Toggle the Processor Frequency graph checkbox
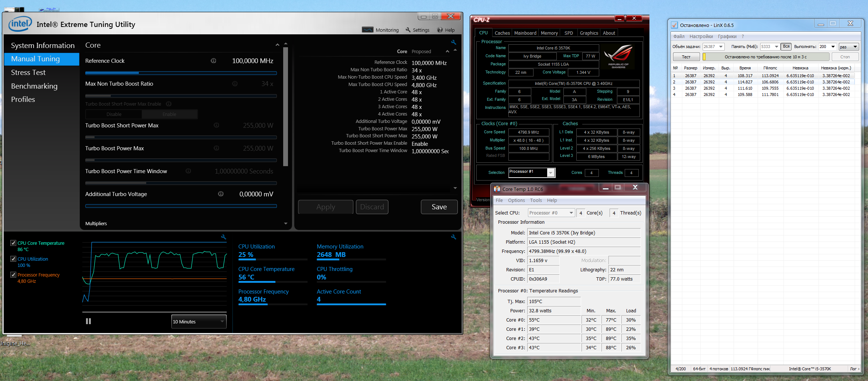Viewport: 868px width, 381px height. pyautogui.click(x=13, y=275)
